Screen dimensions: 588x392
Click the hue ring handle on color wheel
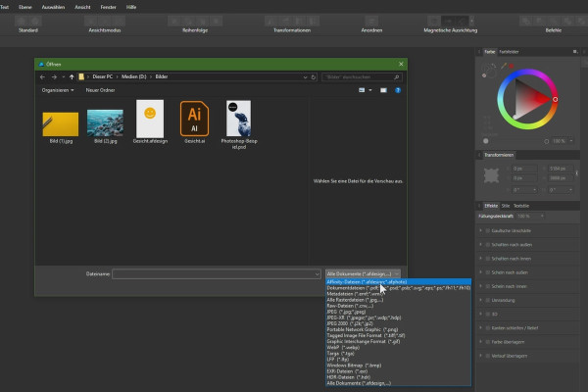556,99
